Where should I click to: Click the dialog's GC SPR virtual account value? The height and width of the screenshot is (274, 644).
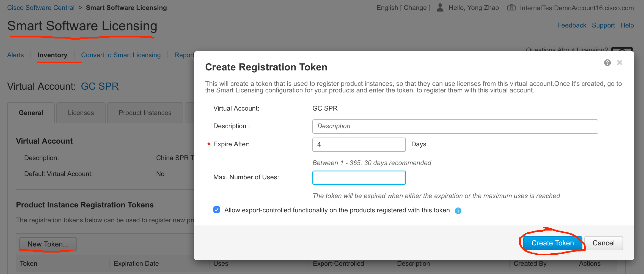[325, 108]
